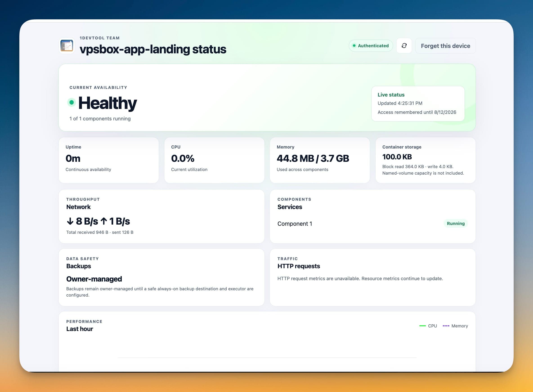Click the Continuous availability caption

88,169
